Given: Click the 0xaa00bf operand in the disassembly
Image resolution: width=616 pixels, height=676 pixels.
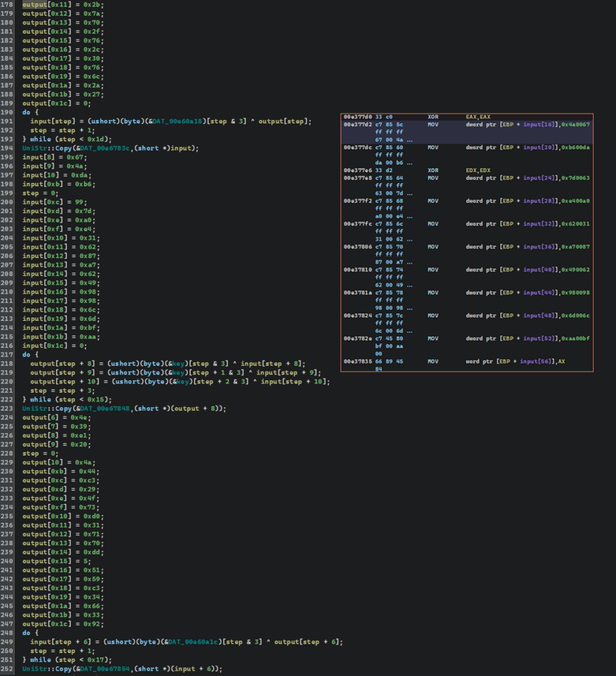Looking at the screenshot, I should [x=575, y=339].
